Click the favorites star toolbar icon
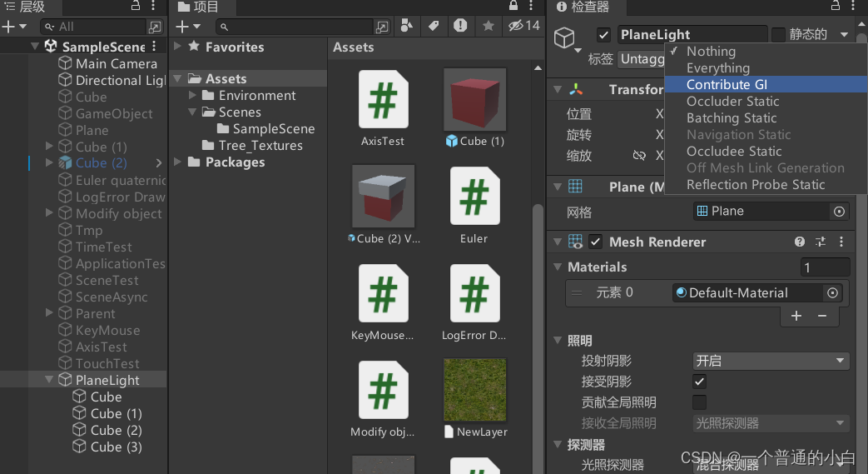The image size is (868, 474). click(x=489, y=26)
